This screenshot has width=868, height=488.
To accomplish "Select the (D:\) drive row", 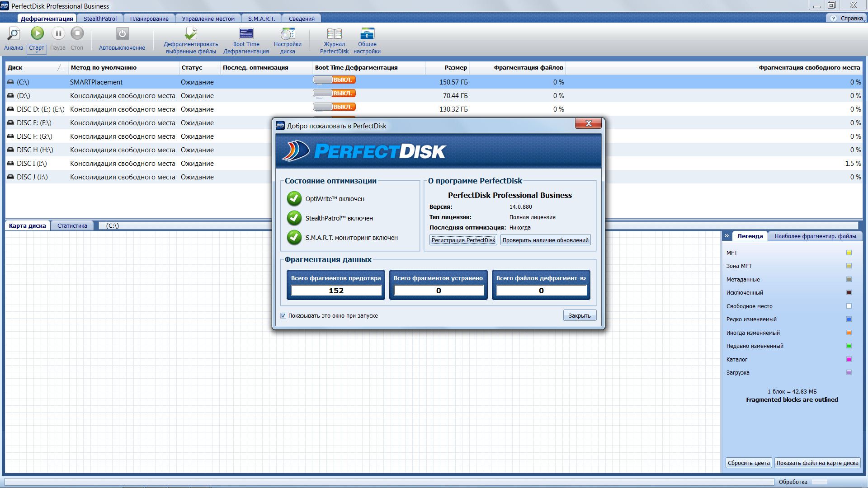I will [434, 96].
